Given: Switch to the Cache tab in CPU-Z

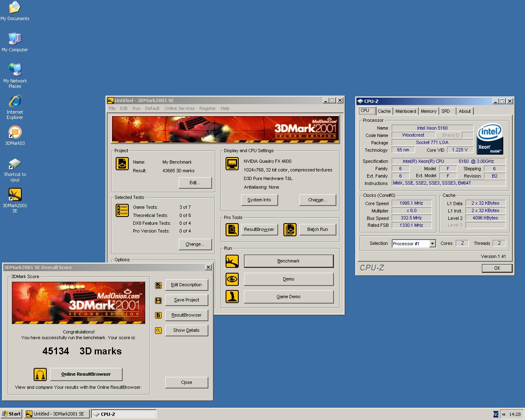Looking at the screenshot, I should tap(384, 111).
